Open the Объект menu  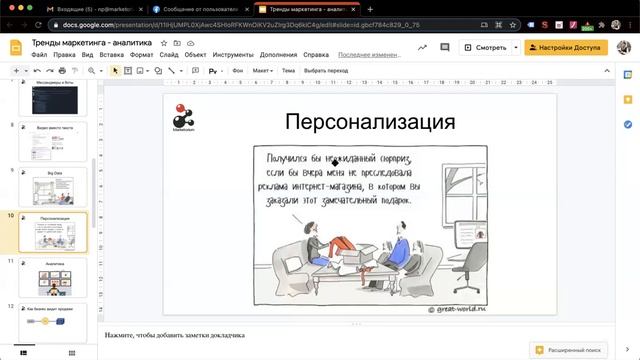(195, 55)
